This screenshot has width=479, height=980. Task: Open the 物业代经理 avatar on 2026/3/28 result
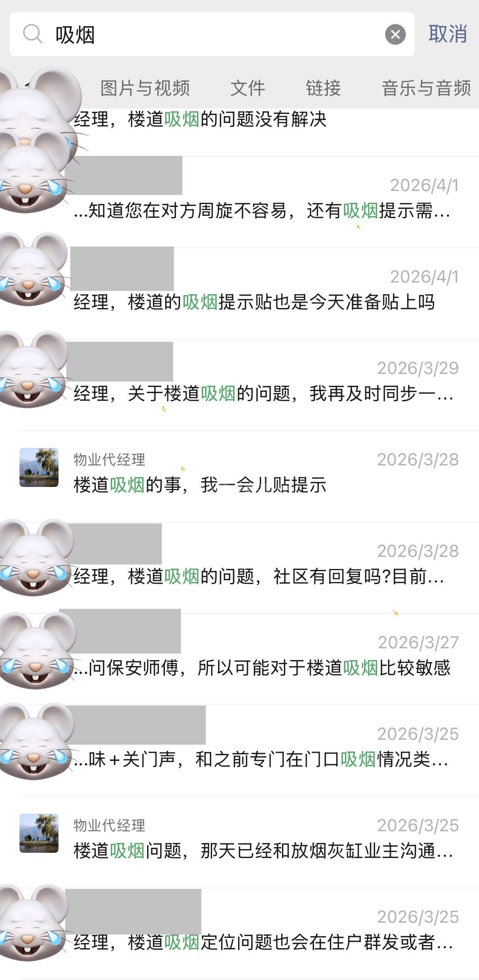click(x=39, y=467)
